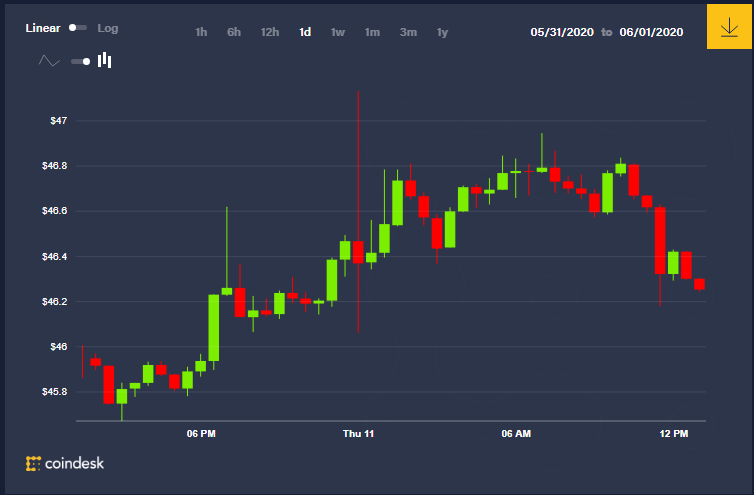Switch to the 12h timeframe
Screen dimensions: 754x495
(270, 32)
